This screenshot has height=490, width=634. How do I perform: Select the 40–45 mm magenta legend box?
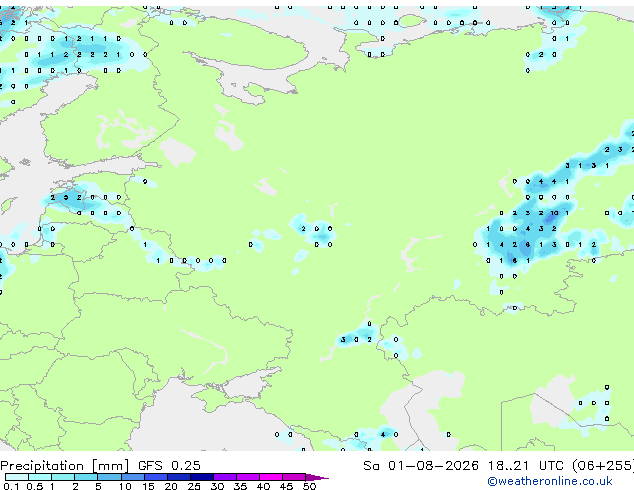271,477
